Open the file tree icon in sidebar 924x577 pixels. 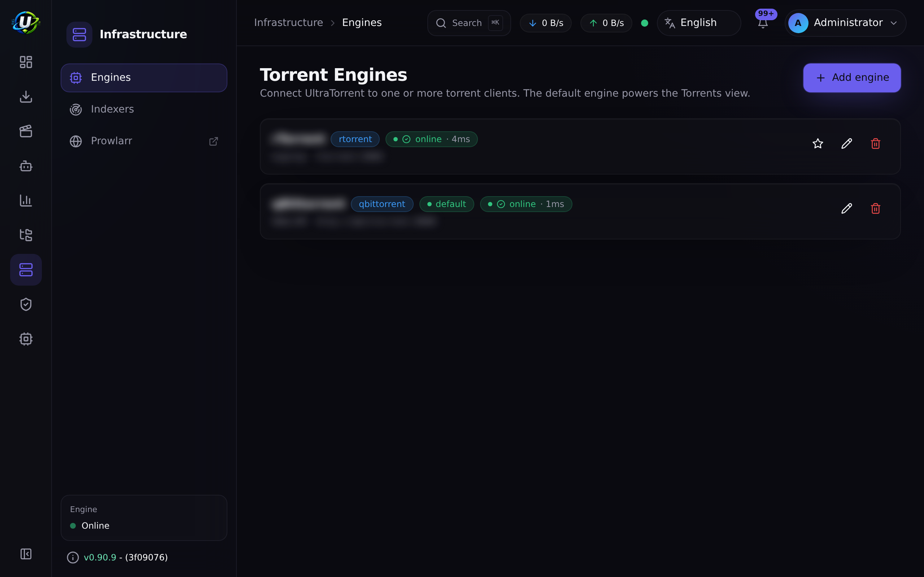click(26, 235)
